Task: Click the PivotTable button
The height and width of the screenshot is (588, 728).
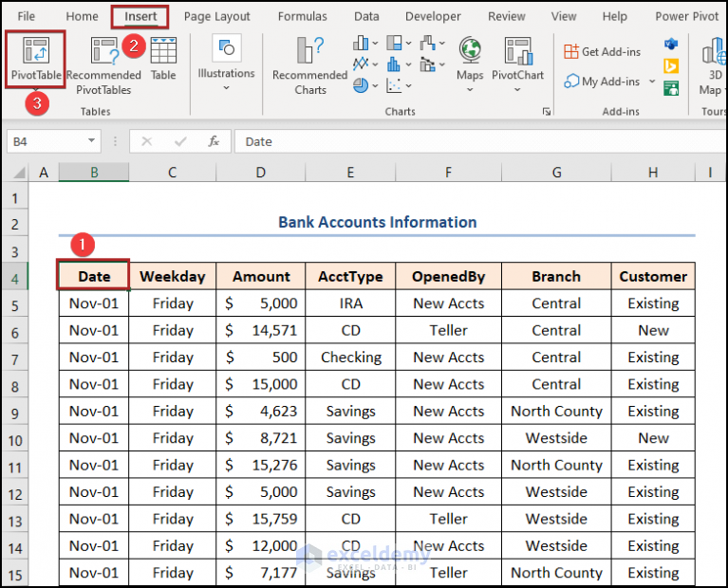Action: click(36, 59)
